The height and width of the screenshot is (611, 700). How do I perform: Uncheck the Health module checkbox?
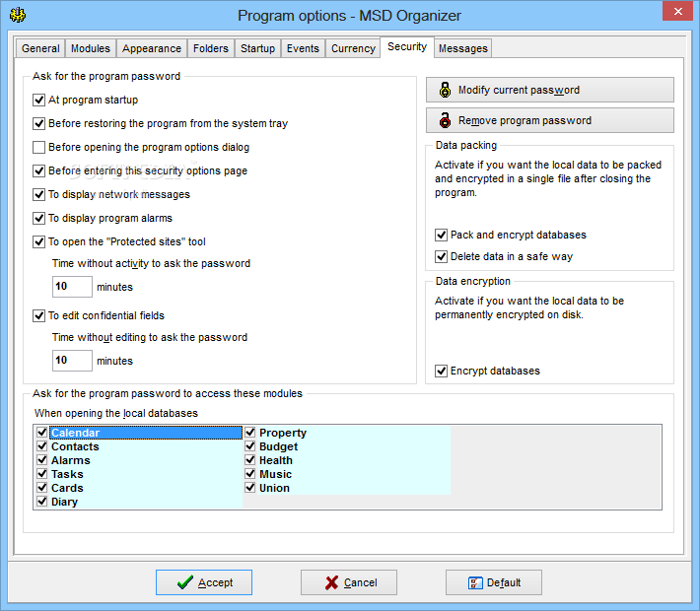pyautogui.click(x=250, y=460)
